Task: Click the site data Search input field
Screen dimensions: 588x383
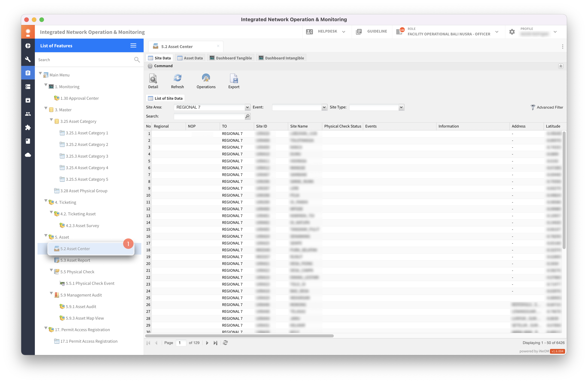Action: (x=209, y=116)
